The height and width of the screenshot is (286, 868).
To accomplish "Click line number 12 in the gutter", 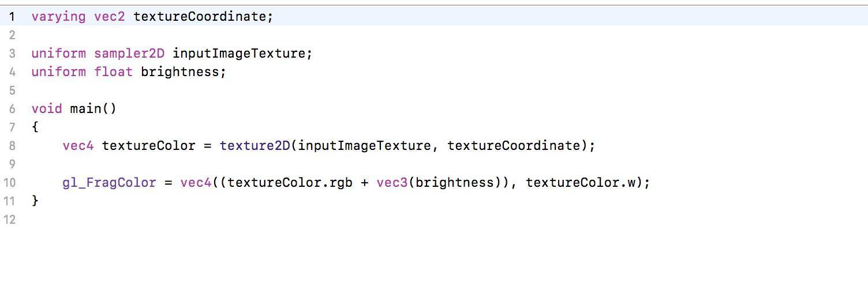I will click(9, 220).
